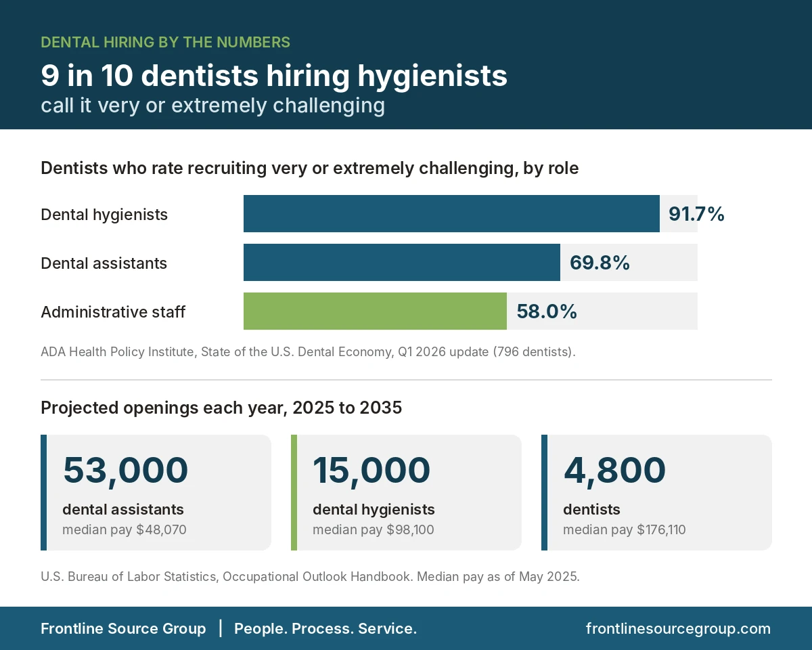Image resolution: width=812 pixels, height=650 pixels.
Task: Click the U.S. Bureau of Labor Statistics source note
Action: tap(310, 577)
